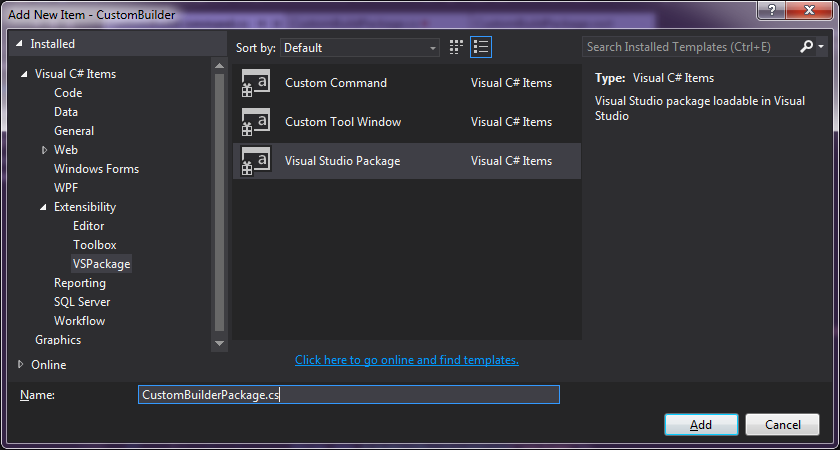Click the go online and find templates link

407,360
